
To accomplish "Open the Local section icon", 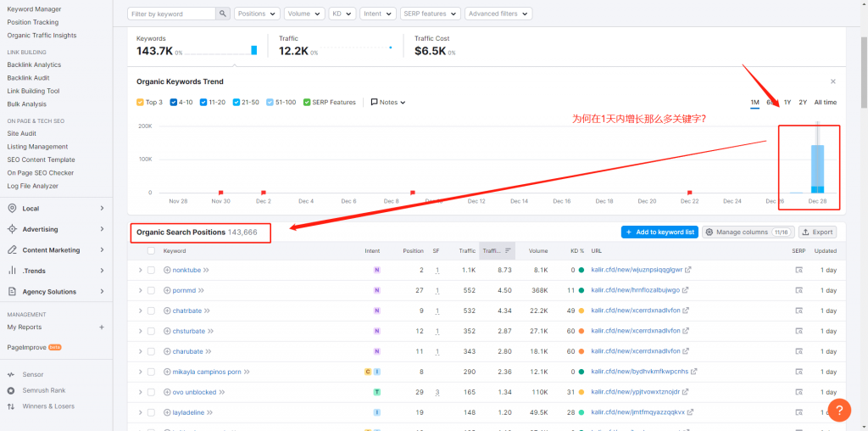I will point(12,209).
